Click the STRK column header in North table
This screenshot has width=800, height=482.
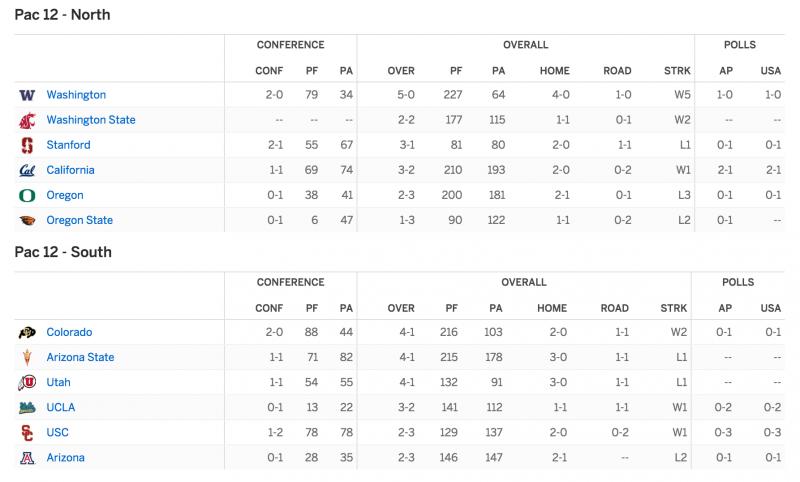tap(677, 71)
